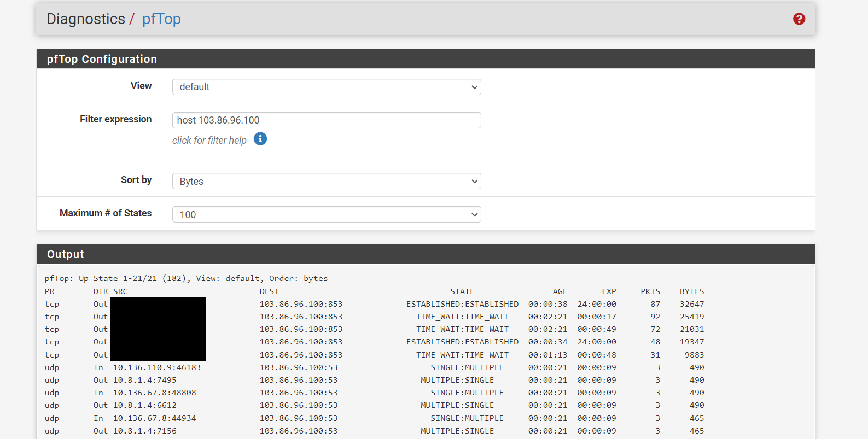Expand the Maximum # of States dropdown
This screenshot has width=868, height=439.
tap(327, 214)
